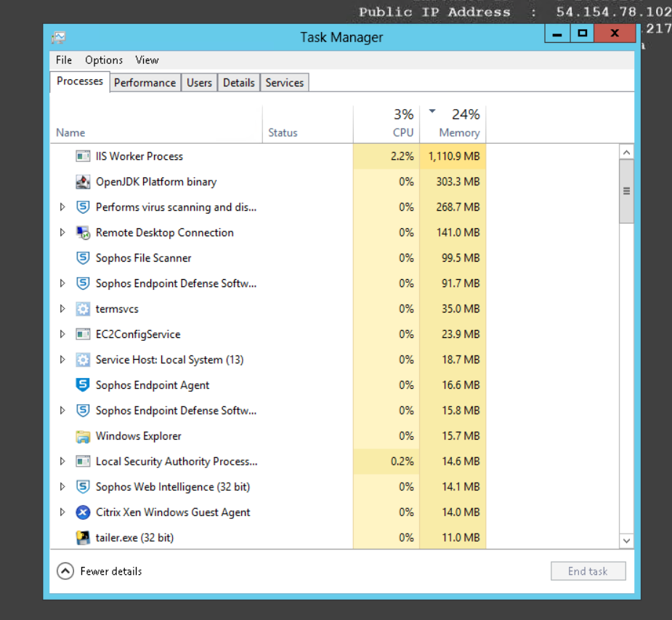Click the 35.0 MB memory value

461,309
